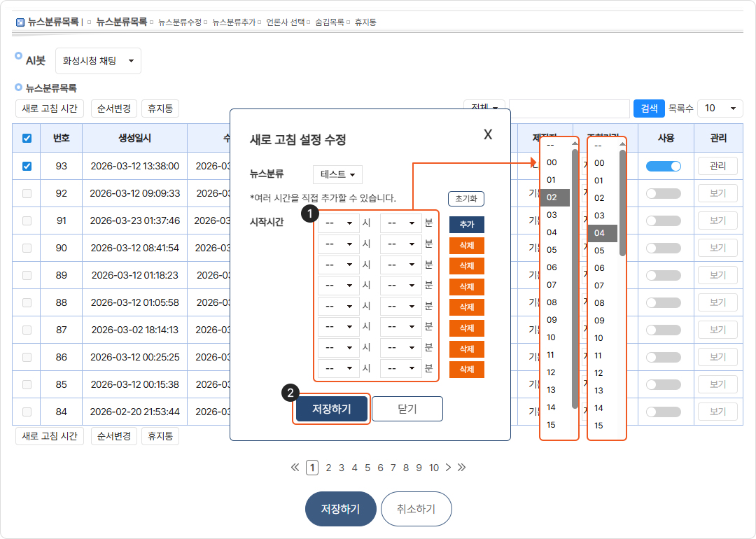Open the 뉴스분류수정 menu tab
756x539 pixels.
[179, 22]
